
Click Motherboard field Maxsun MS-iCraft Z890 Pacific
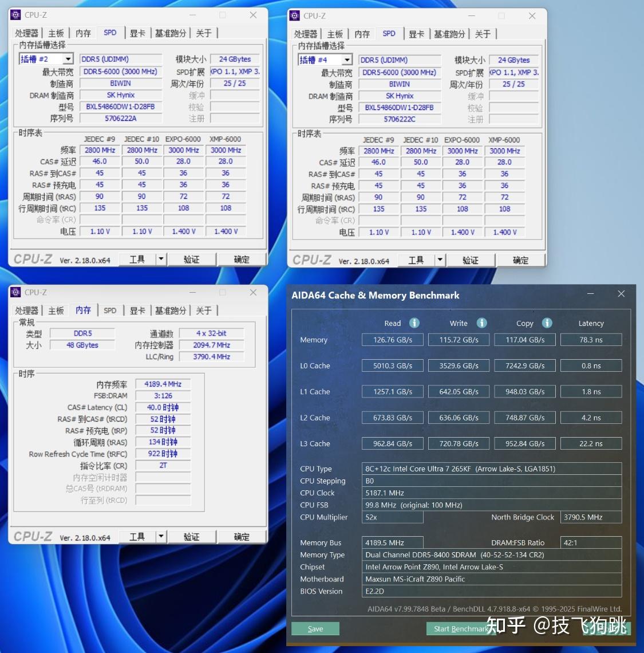click(x=492, y=579)
